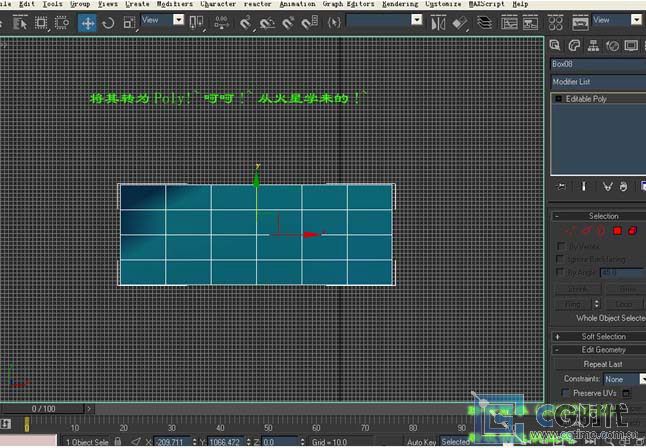The width and height of the screenshot is (646, 448).
Task: Open the Rendering menu
Action: (x=400, y=4)
